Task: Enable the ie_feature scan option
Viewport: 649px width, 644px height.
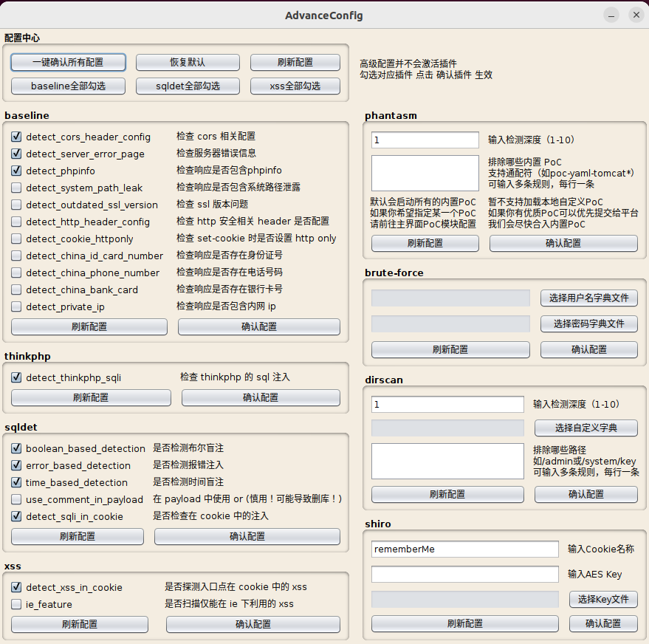Action: [17, 603]
